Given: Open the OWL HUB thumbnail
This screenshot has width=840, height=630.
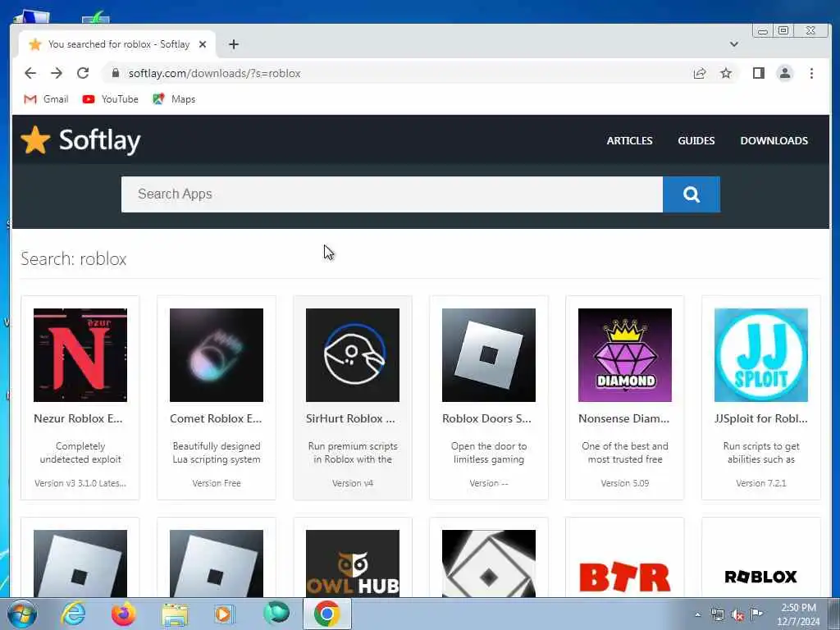Looking at the screenshot, I should coord(353,564).
